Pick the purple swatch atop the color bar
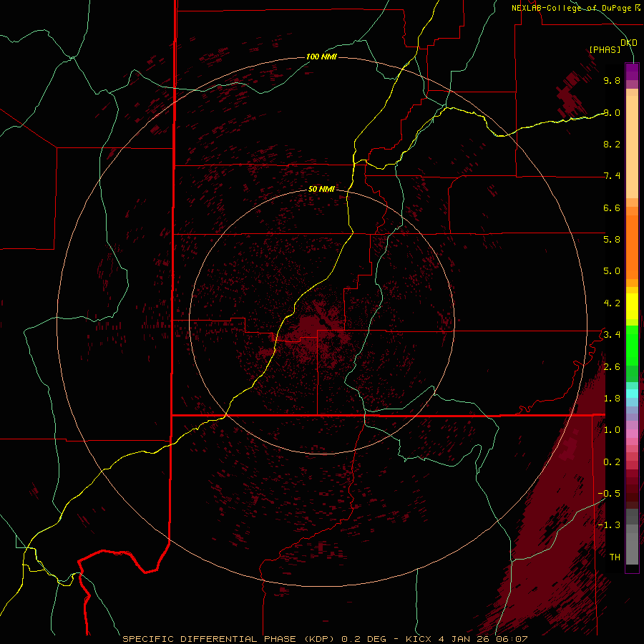 632,72
